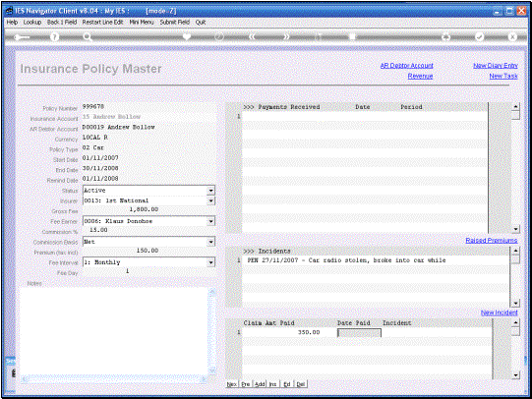The width and height of the screenshot is (532, 399).
Task: Click the New Incident link
Action: tap(500, 313)
